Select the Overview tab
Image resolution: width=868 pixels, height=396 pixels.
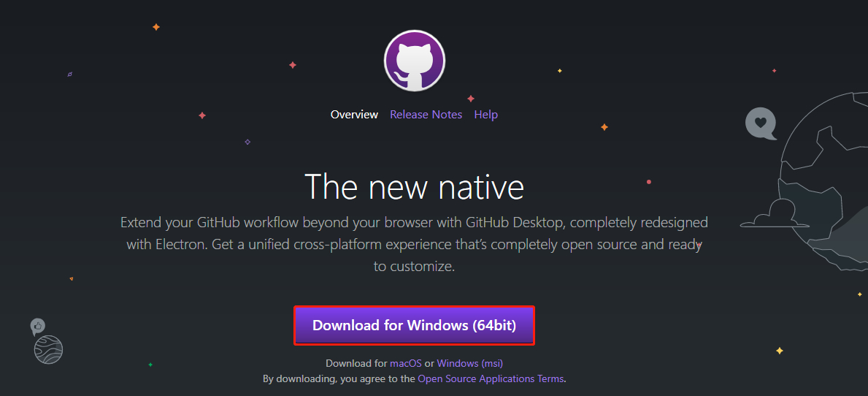(x=354, y=115)
